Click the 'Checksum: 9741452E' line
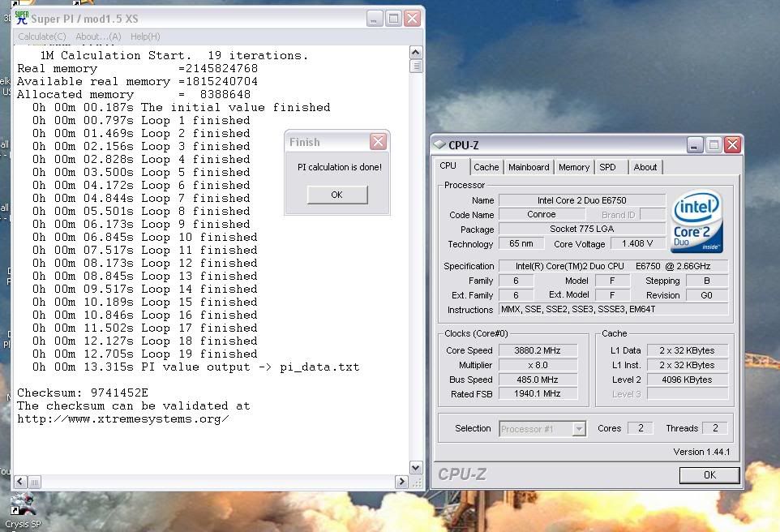 tap(83, 393)
